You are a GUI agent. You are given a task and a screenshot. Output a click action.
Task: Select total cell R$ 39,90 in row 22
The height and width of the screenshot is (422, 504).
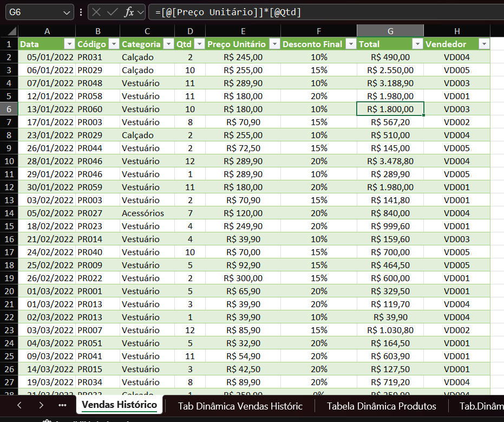pyautogui.click(x=390, y=317)
